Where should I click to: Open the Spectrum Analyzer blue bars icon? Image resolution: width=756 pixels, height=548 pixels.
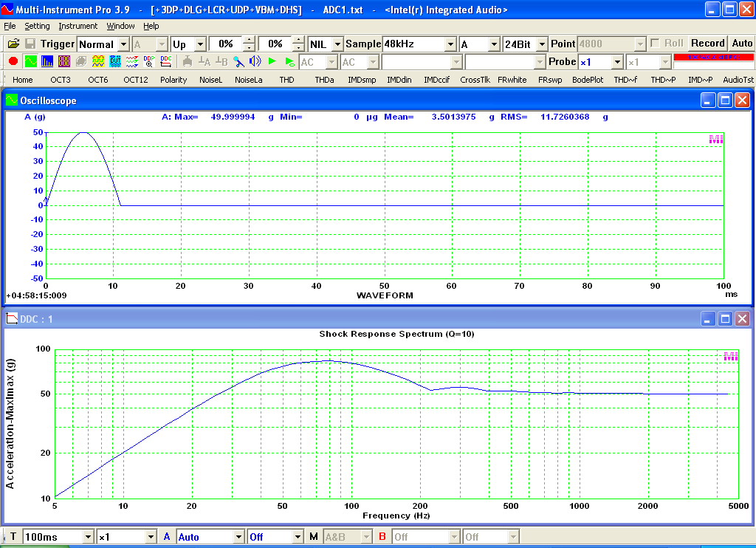47,61
